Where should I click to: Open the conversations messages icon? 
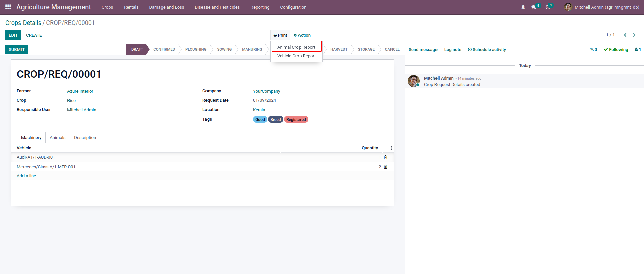point(534,7)
